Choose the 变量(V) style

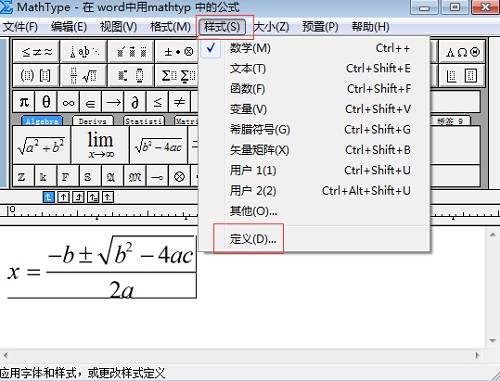pos(314,109)
